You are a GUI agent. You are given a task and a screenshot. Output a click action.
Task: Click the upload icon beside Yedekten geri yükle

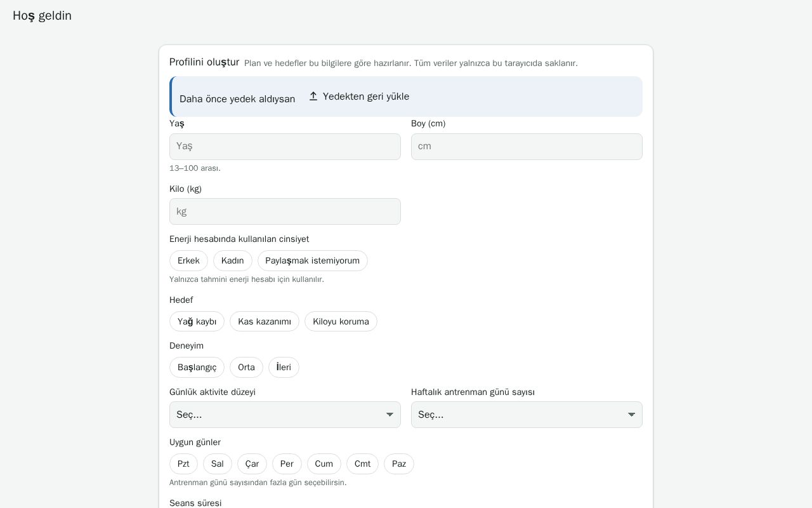313,97
